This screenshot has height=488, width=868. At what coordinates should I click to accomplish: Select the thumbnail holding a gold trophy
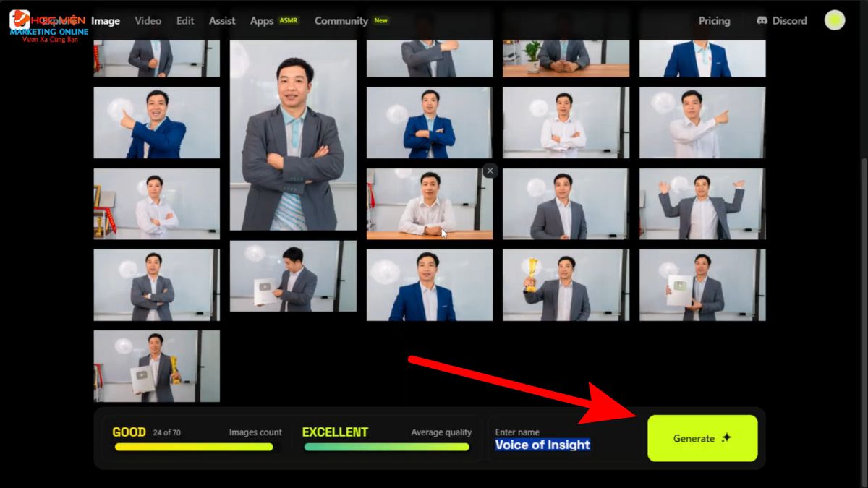[x=566, y=285]
